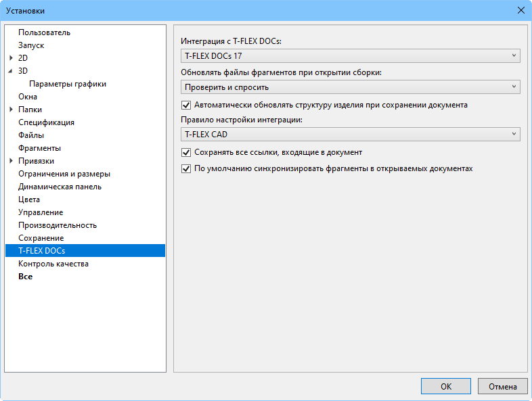This screenshot has width=532, height=401.
Task: Expand the Папки tree node arrow
Action: coord(11,110)
